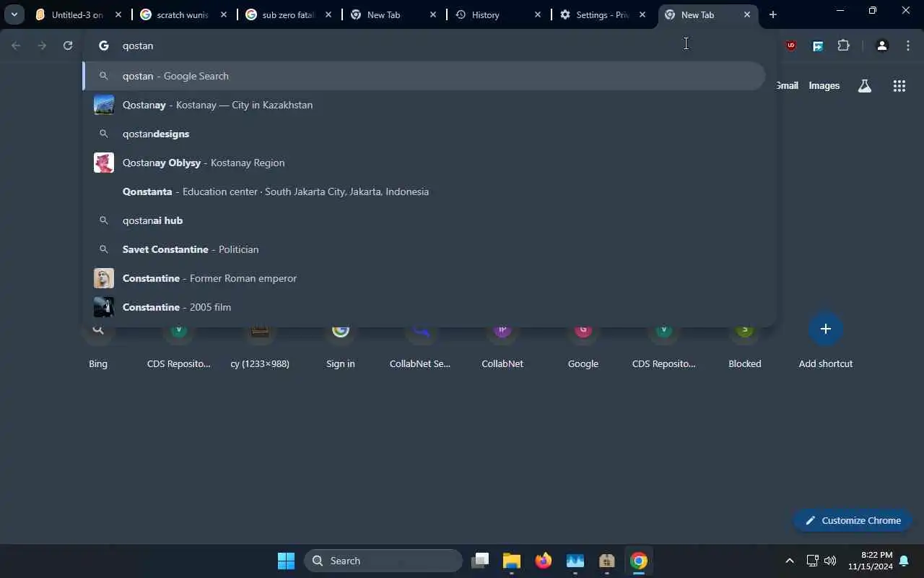This screenshot has height=578, width=924.
Task: Click the Search Labs flask icon
Action: (x=865, y=86)
